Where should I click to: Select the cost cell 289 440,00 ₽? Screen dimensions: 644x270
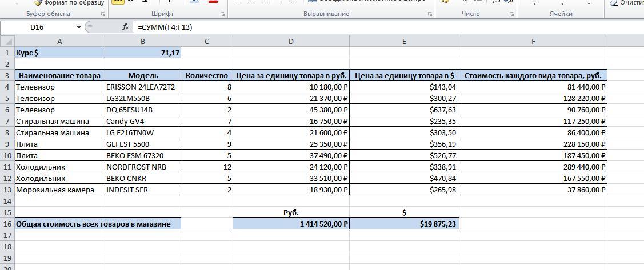[x=533, y=167]
